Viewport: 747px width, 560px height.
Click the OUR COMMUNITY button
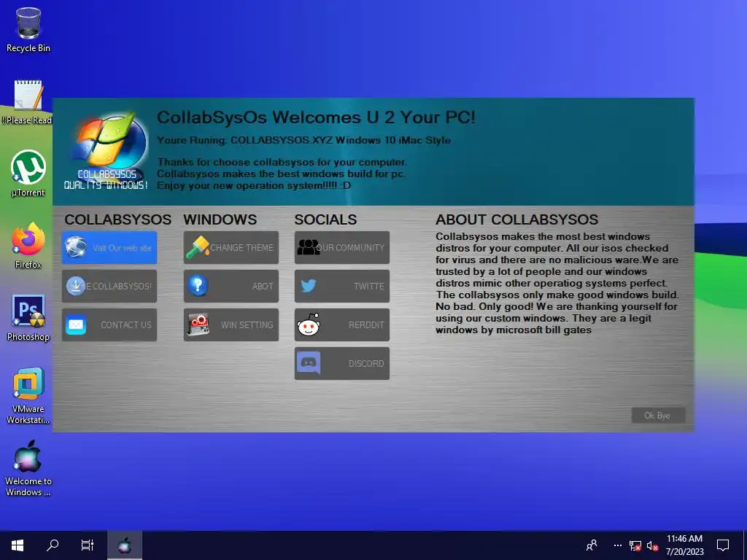coord(342,248)
